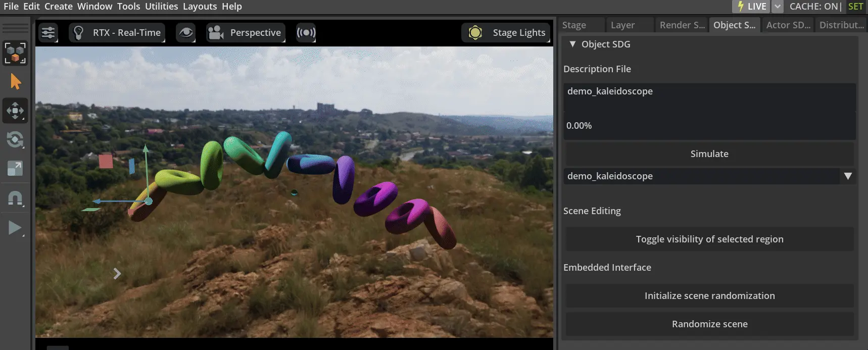Click the toolbar grip handle lines
Viewport: 868px width, 350px height.
pyautogui.click(x=15, y=28)
